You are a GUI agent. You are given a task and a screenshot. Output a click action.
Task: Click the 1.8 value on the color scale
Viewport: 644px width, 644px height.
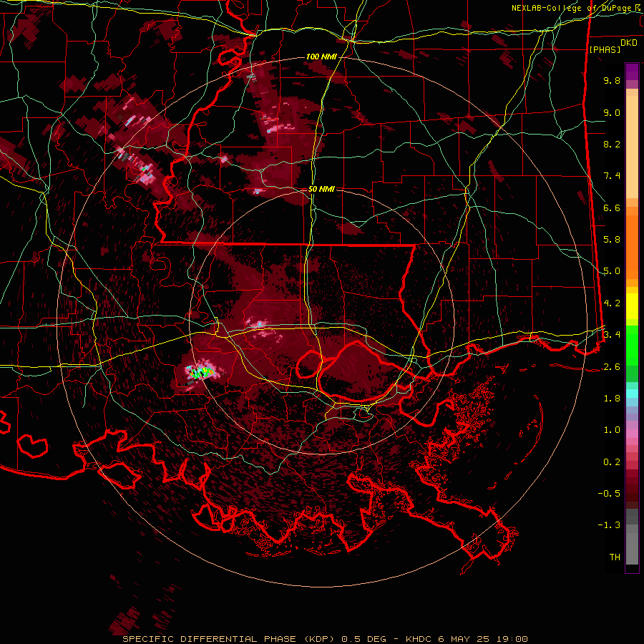click(x=612, y=399)
